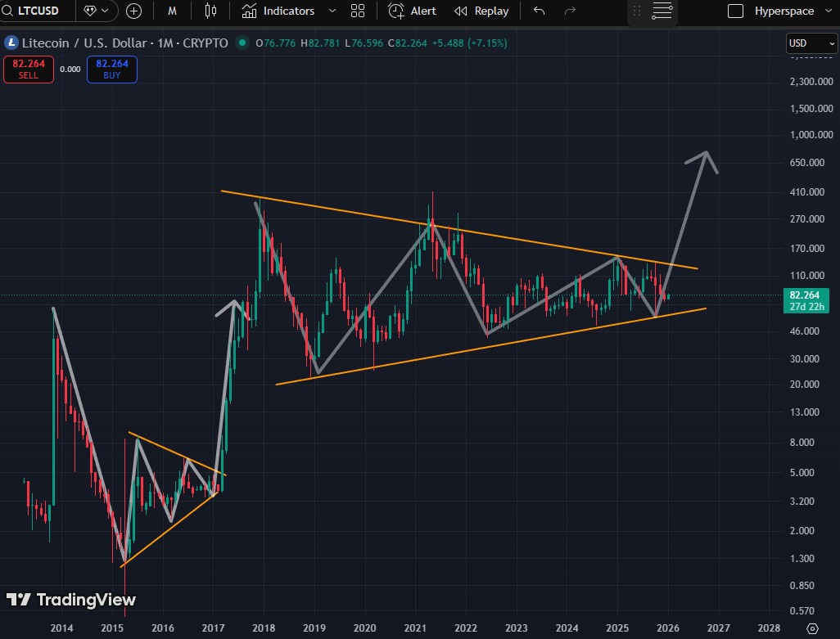Expand the Indicators favorites chevron

click(x=332, y=11)
